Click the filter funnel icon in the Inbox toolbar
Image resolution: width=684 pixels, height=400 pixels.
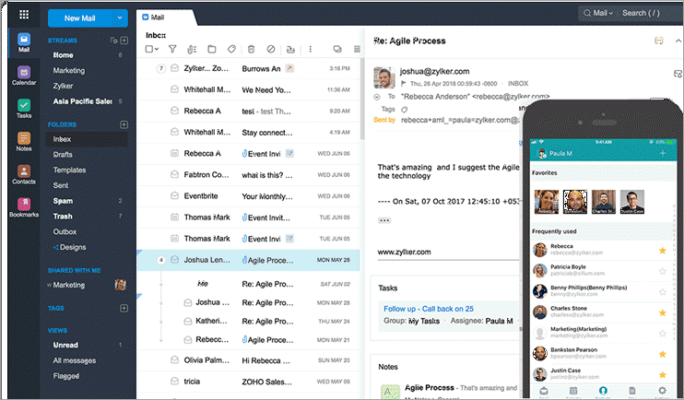pyautogui.click(x=173, y=49)
